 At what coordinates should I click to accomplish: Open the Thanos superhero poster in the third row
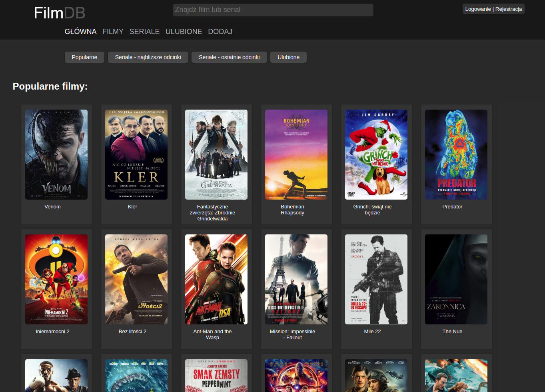click(x=296, y=376)
